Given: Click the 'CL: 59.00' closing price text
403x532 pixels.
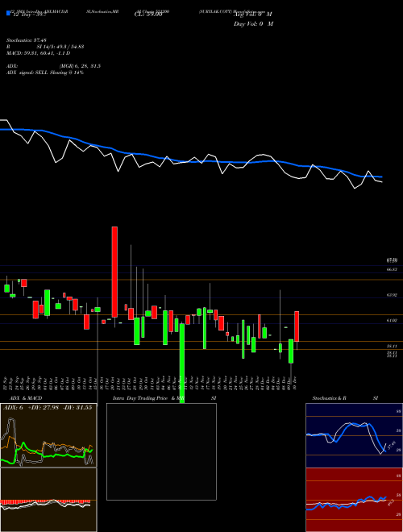Looking at the screenshot, I should [x=148, y=15].
